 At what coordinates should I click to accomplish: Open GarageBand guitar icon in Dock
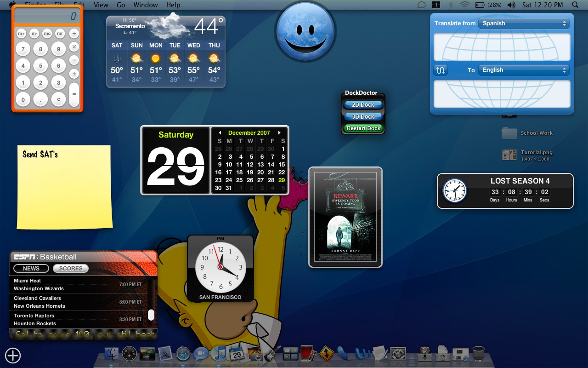(272, 354)
